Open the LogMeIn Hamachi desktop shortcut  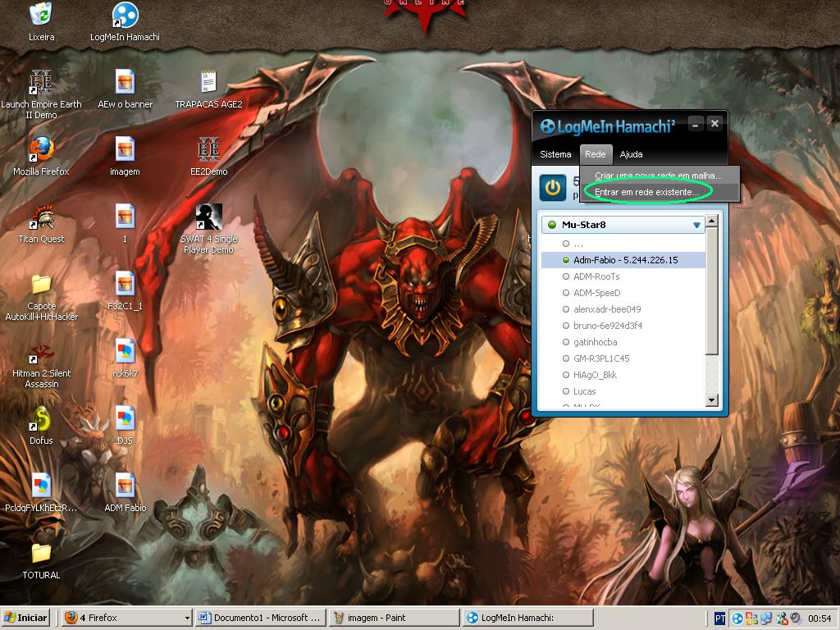pos(125,16)
